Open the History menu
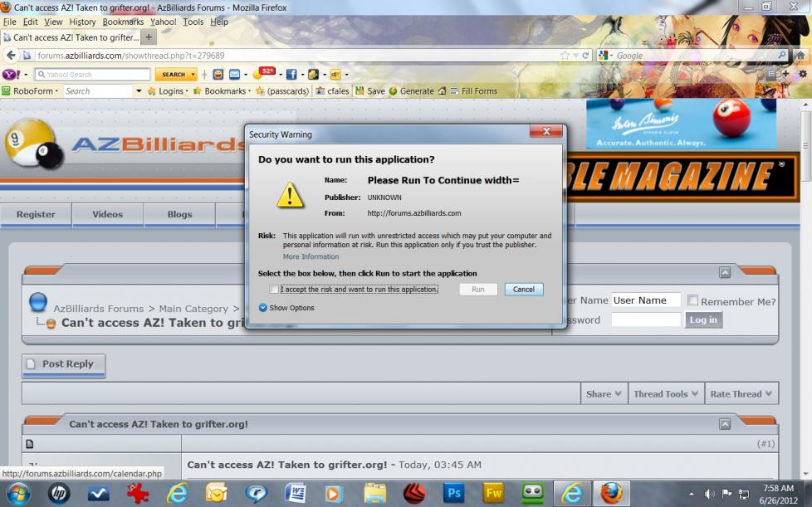This screenshot has height=507, width=812. [x=82, y=22]
